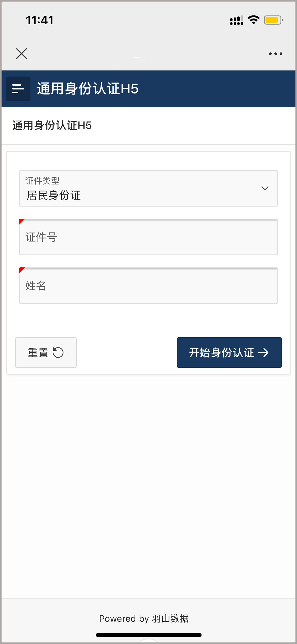This screenshot has width=297, height=644.
Task: Select the 居民身份证 value in the selector
Action: tap(54, 195)
